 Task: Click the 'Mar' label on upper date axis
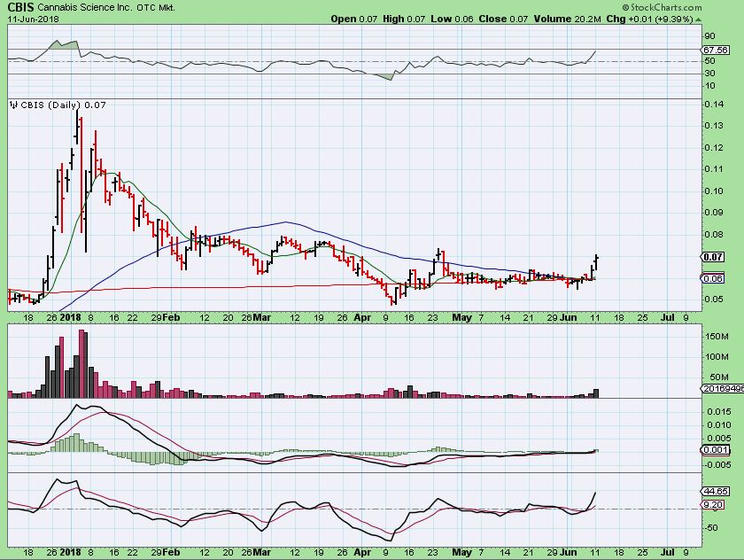click(262, 317)
